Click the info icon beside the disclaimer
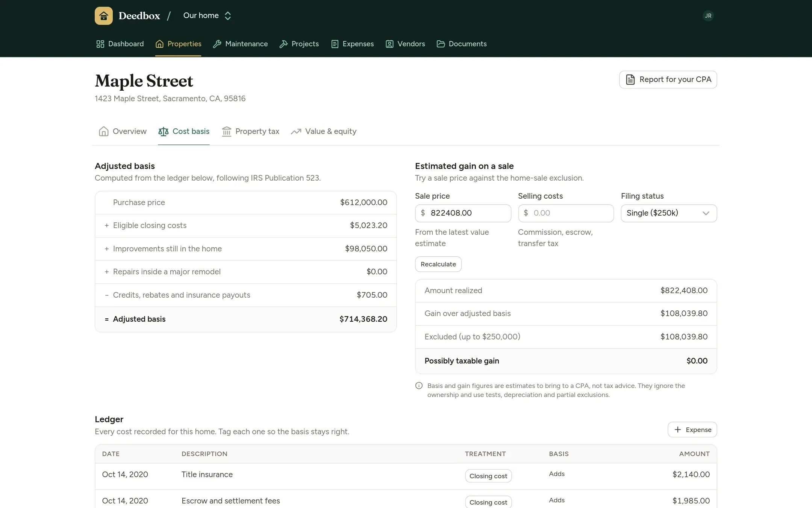812x508 pixels. (x=419, y=386)
